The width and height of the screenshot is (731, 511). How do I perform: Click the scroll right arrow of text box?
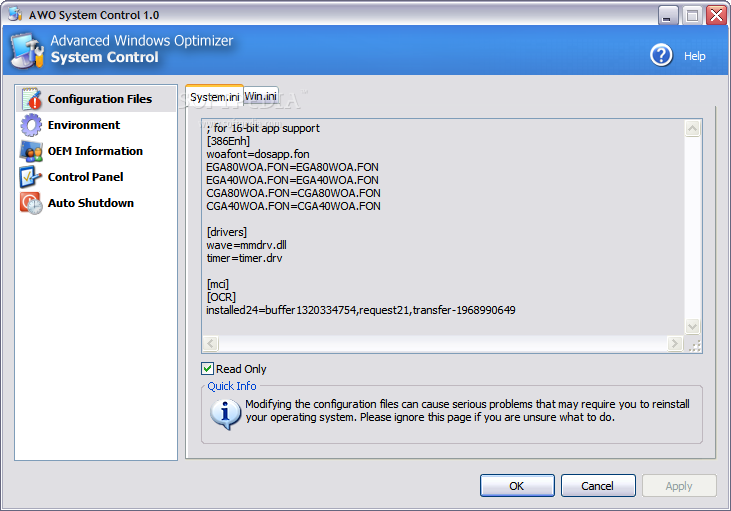click(x=675, y=344)
